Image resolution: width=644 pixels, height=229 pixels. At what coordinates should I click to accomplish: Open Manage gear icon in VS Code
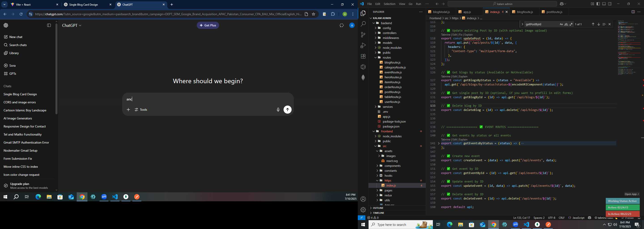coord(363,210)
